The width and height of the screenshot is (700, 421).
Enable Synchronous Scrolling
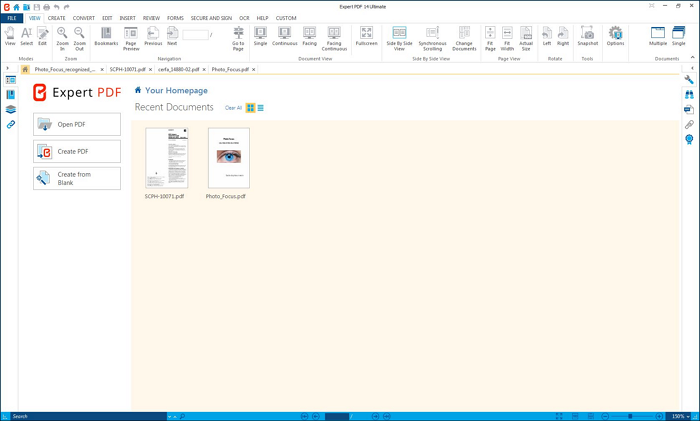tap(432, 39)
